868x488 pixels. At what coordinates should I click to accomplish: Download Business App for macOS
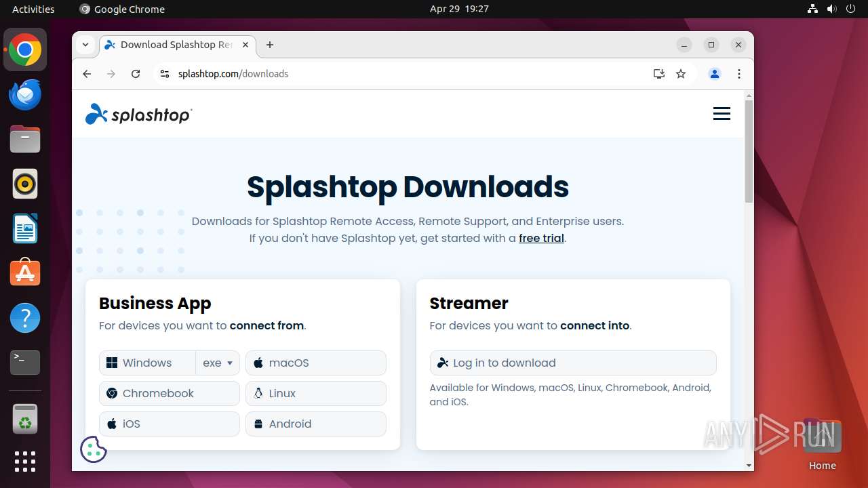click(x=316, y=363)
